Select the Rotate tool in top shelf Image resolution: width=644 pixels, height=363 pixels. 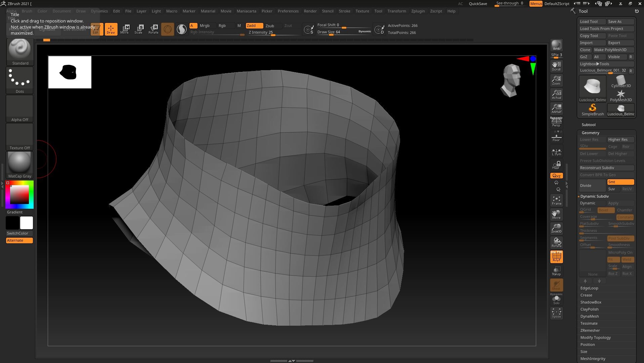tap(154, 29)
